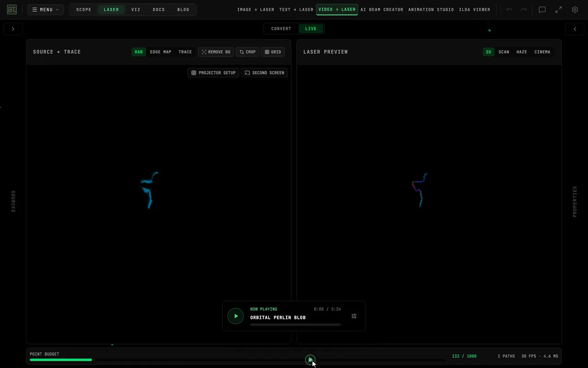588x368 pixels.
Task: Select the LASER tab
Action: pos(111,10)
